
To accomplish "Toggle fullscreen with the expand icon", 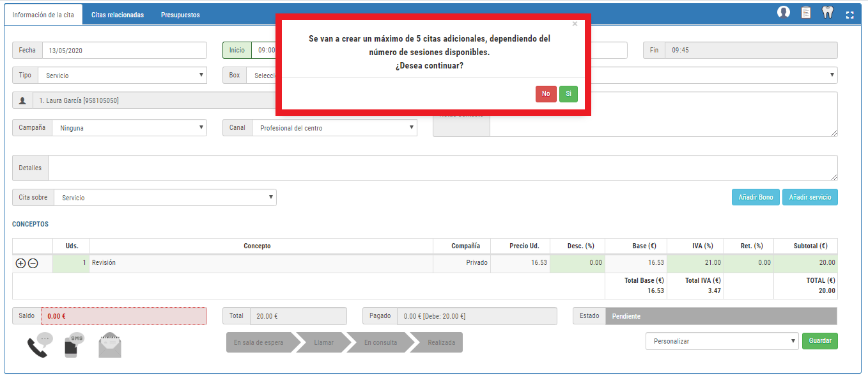I will coord(849,15).
